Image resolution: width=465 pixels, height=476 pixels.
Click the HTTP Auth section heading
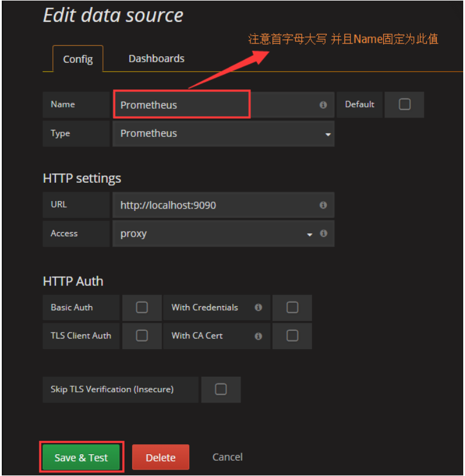pos(73,281)
